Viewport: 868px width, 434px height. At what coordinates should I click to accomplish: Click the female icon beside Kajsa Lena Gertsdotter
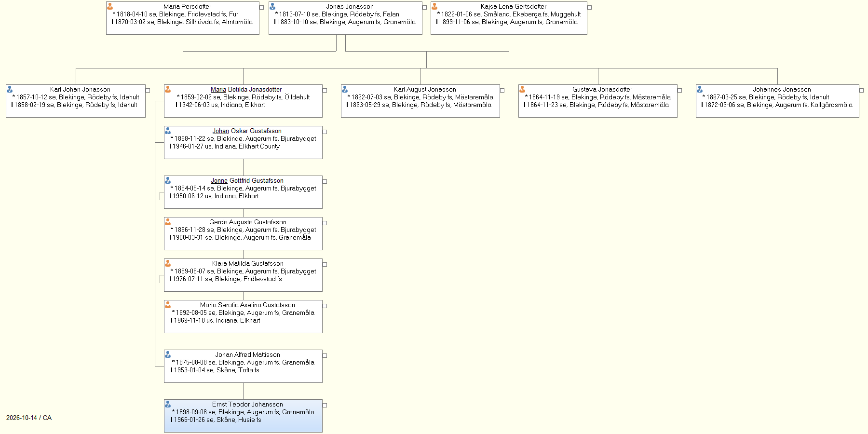click(434, 6)
